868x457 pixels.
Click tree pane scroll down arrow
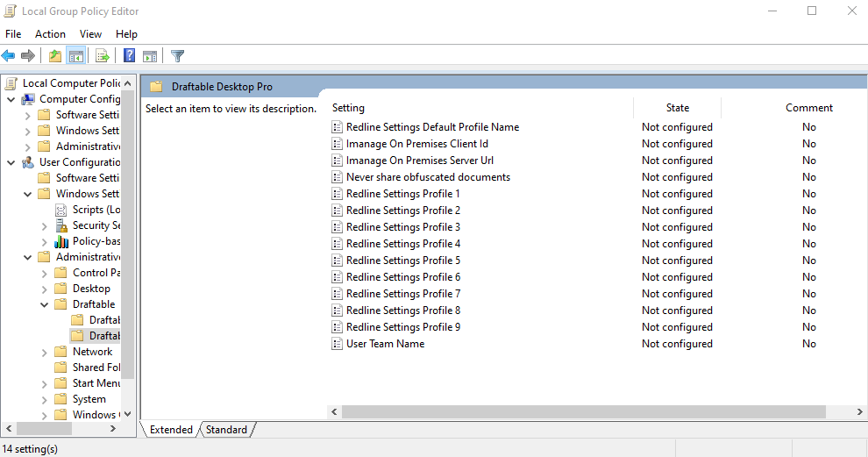(128, 414)
